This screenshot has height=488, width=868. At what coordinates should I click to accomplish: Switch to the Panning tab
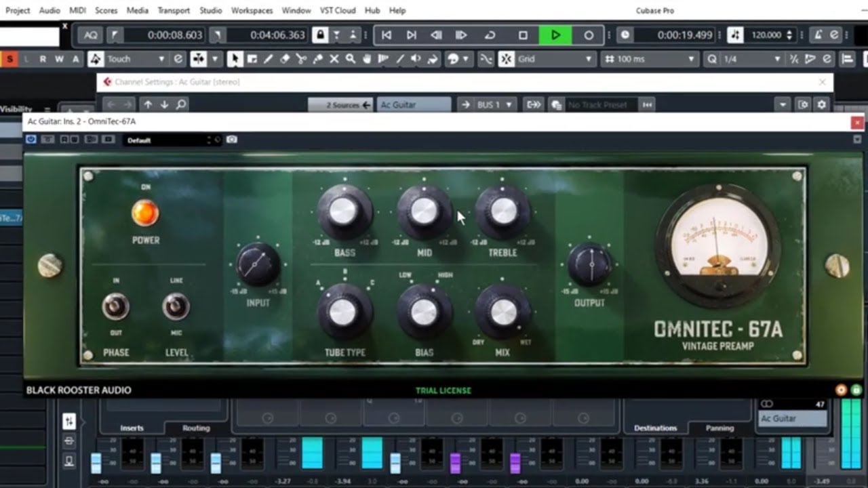(x=719, y=428)
